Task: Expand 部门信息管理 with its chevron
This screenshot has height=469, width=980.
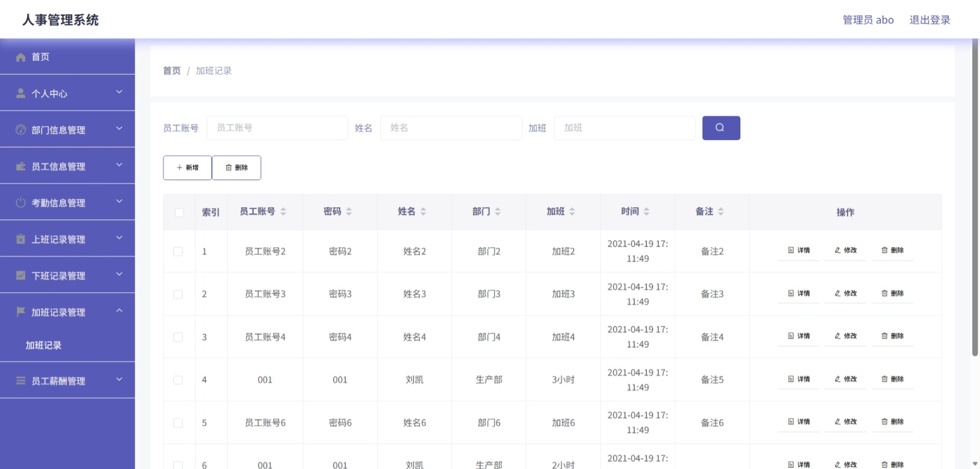Action: [x=119, y=128]
